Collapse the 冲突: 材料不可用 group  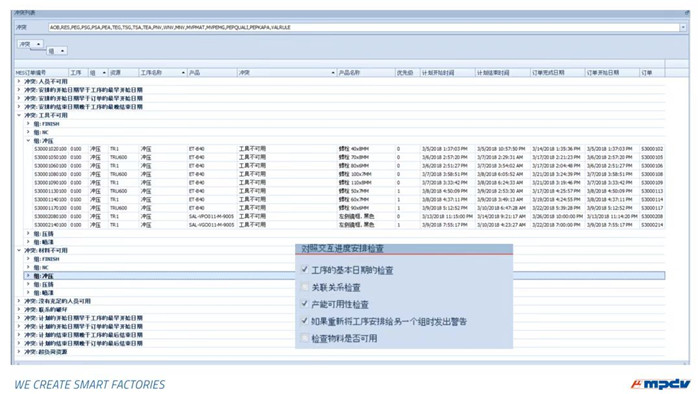tap(19, 250)
